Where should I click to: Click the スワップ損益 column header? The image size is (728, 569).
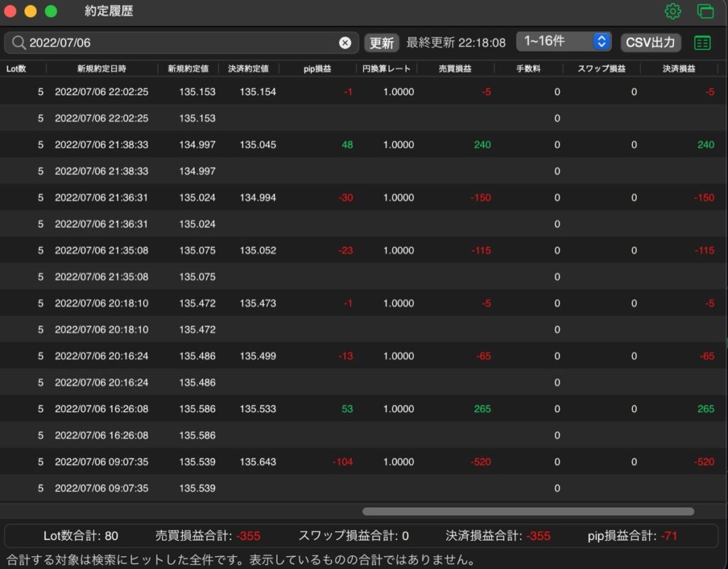601,69
